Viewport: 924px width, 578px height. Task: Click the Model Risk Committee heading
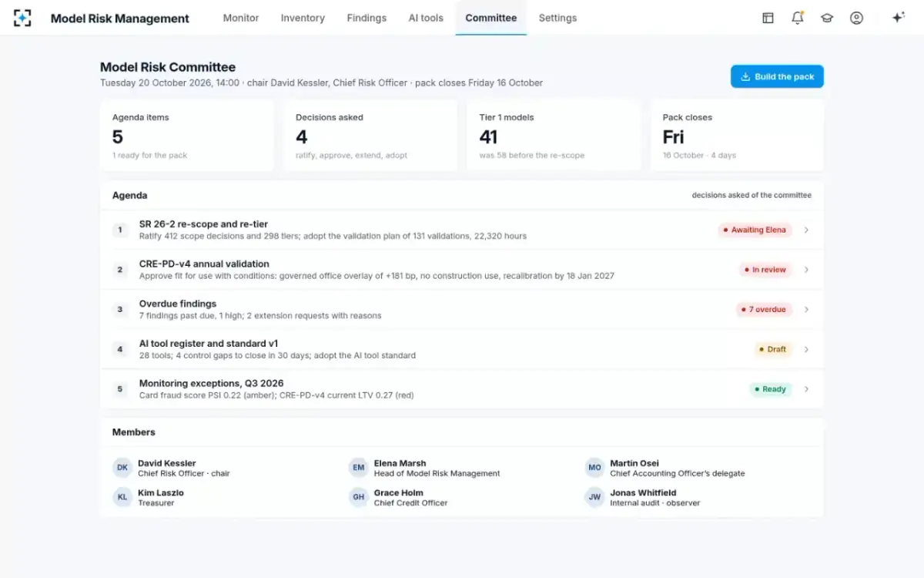pos(168,67)
